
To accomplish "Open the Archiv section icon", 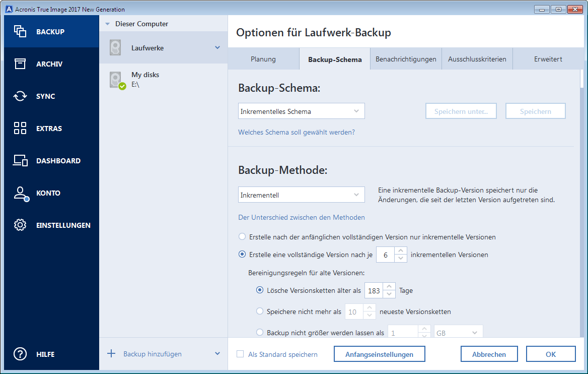I will (20, 64).
